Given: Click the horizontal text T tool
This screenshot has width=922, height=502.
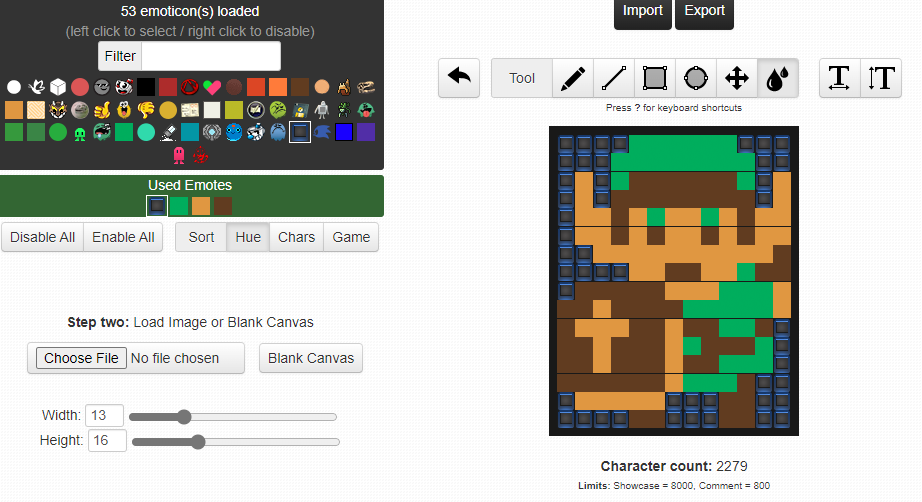Looking at the screenshot, I should pyautogui.click(x=839, y=78).
